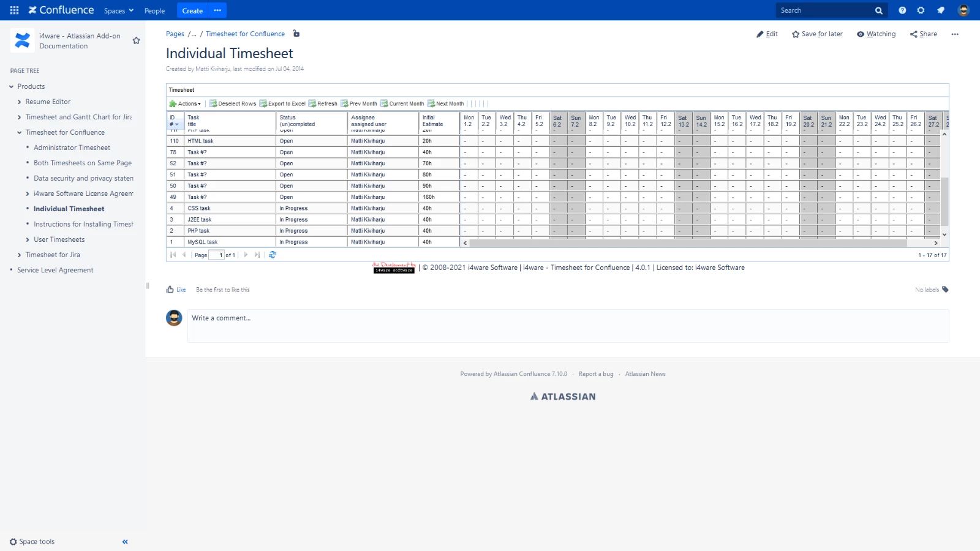Viewport: 980px width, 551px height.
Task: Open Space tools menu
Action: click(32, 542)
